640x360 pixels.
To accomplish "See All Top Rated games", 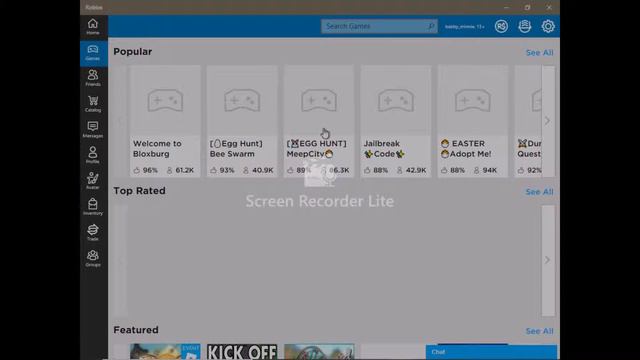I will (x=539, y=192).
